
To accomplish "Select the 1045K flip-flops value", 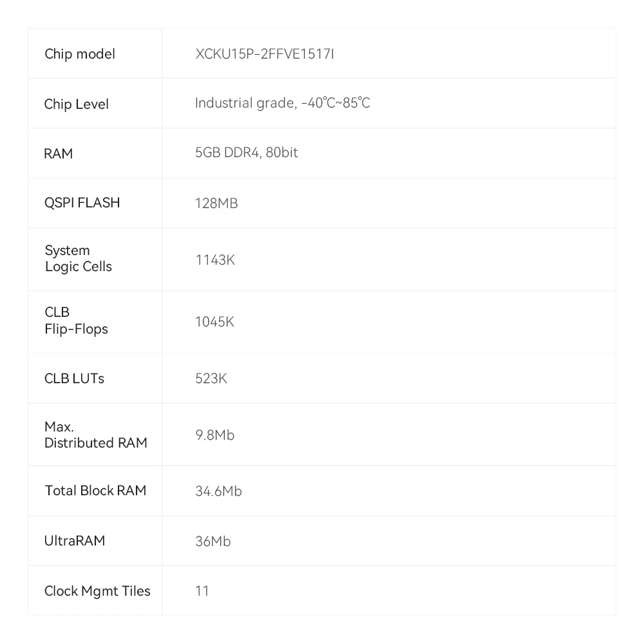I will pyautogui.click(x=214, y=321).
